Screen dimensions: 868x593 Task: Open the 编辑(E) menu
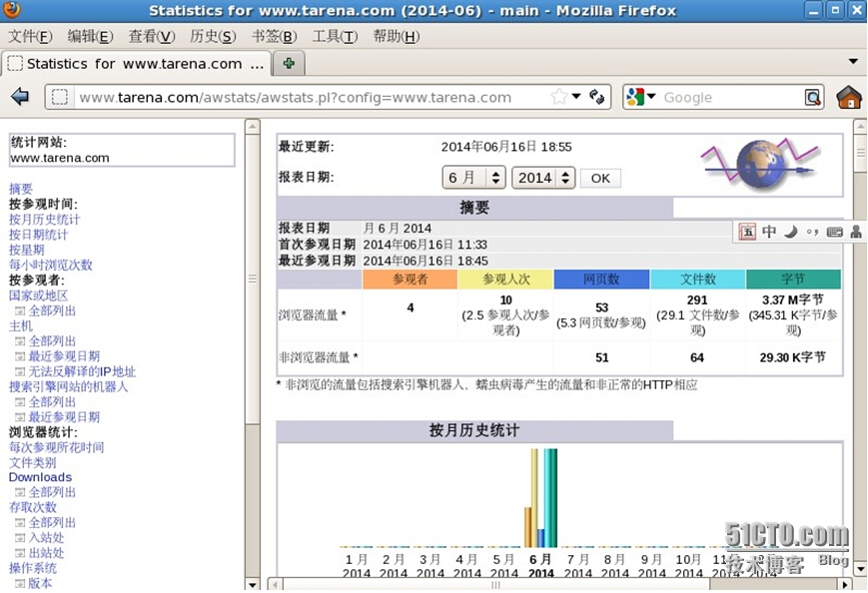(x=90, y=37)
